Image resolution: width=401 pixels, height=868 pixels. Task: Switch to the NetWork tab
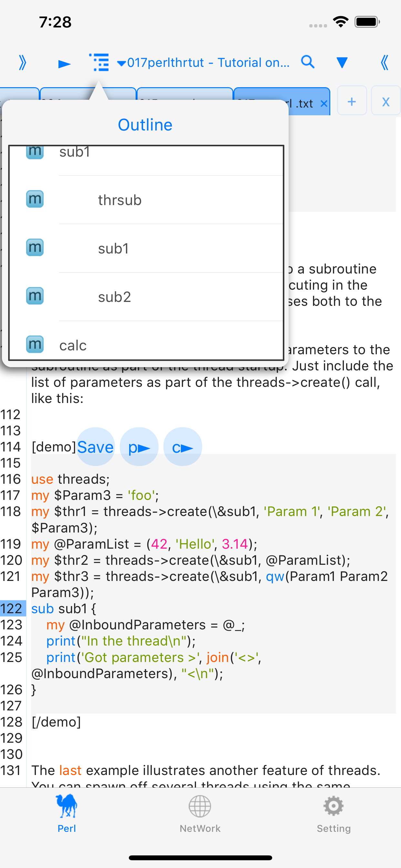pos(200,813)
